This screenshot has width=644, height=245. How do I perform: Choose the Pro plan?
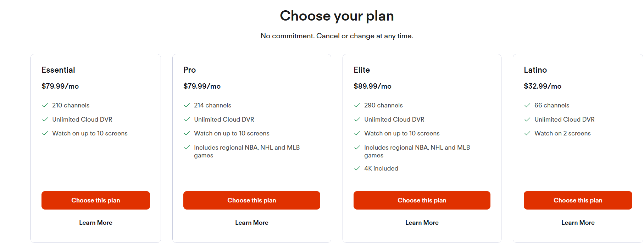click(252, 200)
